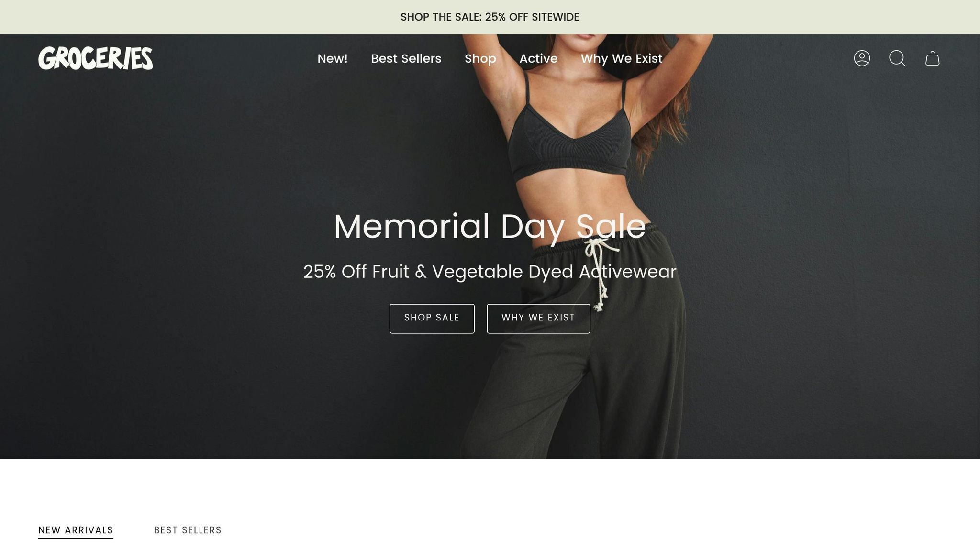Click the white drawstring on the sweatpants
This screenshot has height=551, width=980.
(x=598, y=273)
